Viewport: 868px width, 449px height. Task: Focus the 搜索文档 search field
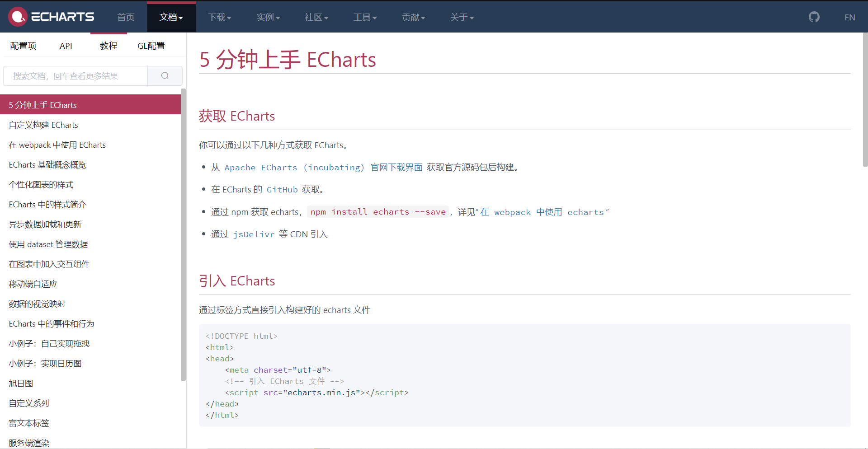point(75,76)
